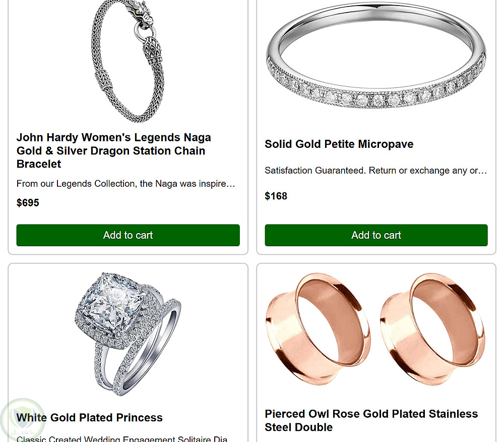Open the White Gold Plated Princess title

[90, 418]
